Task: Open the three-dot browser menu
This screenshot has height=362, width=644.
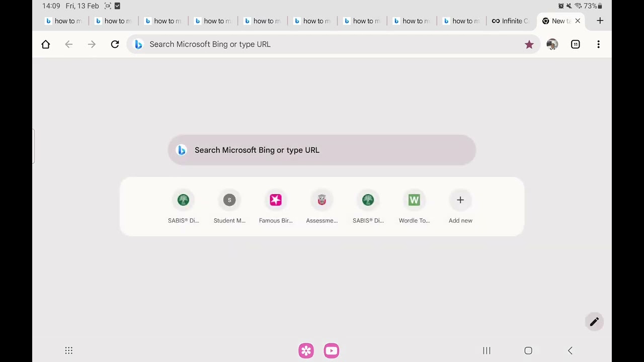Action: (x=598, y=44)
